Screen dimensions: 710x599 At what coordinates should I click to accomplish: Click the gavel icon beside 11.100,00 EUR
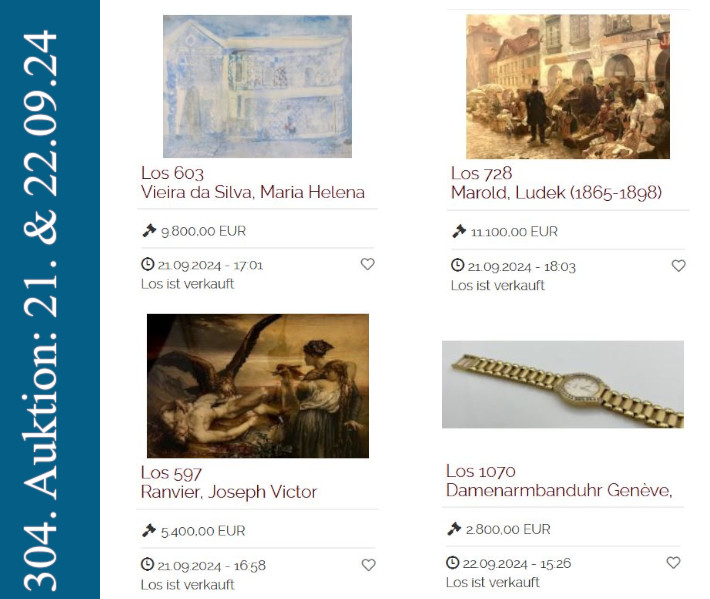[459, 231]
